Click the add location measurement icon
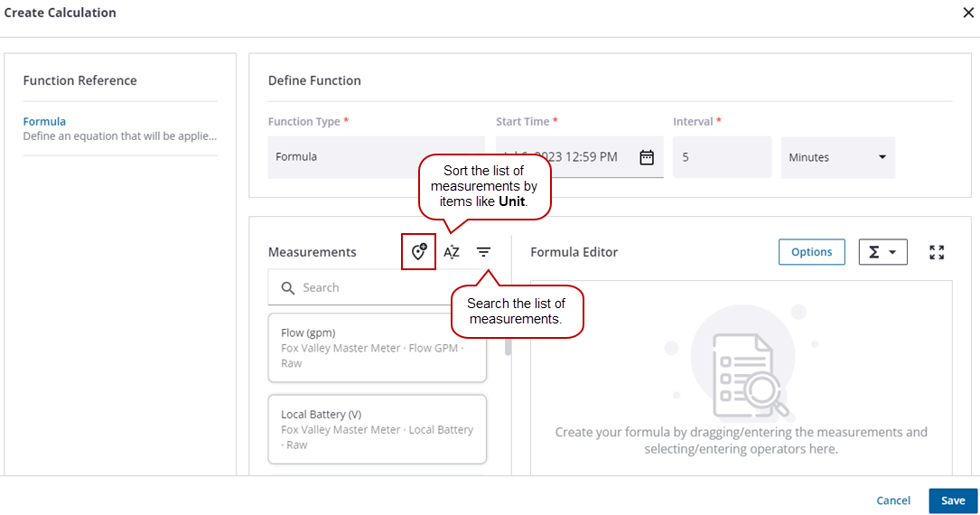Image resolution: width=980 pixels, height=515 pixels. point(418,252)
